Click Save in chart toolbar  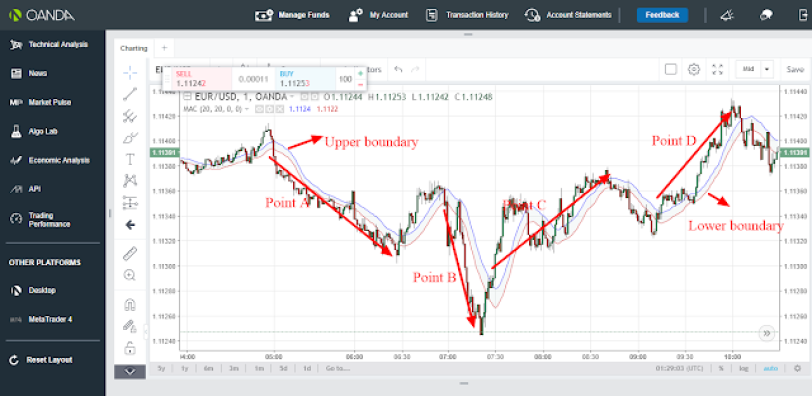(795, 69)
